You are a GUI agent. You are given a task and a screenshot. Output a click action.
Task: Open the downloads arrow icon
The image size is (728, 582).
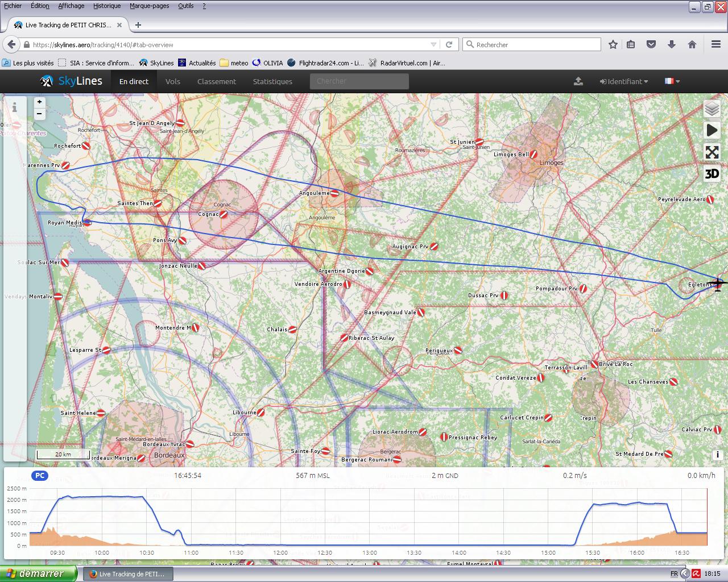point(672,44)
